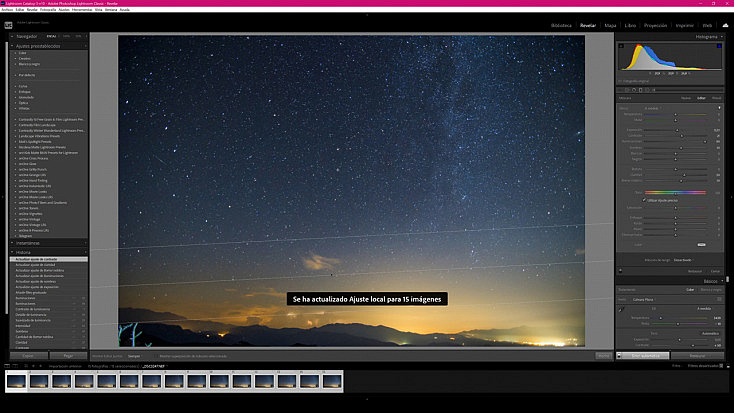
Task: Select the last filmstrip thumbnail
Action: [332, 381]
